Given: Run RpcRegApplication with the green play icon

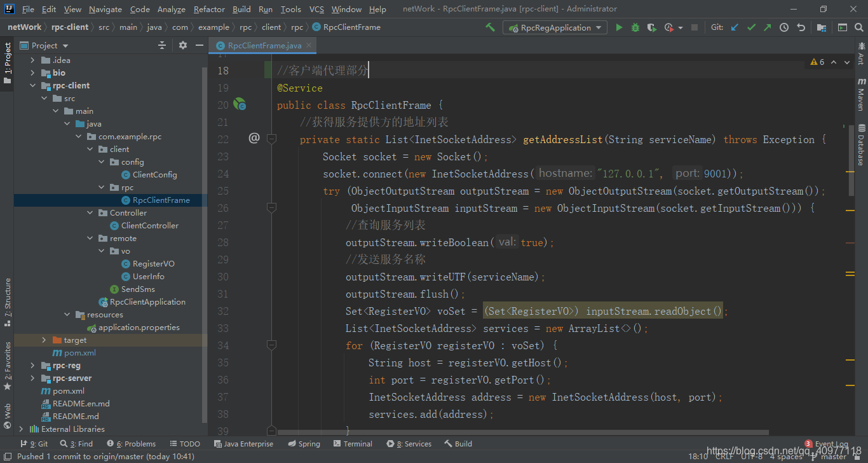Looking at the screenshot, I should coord(619,27).
